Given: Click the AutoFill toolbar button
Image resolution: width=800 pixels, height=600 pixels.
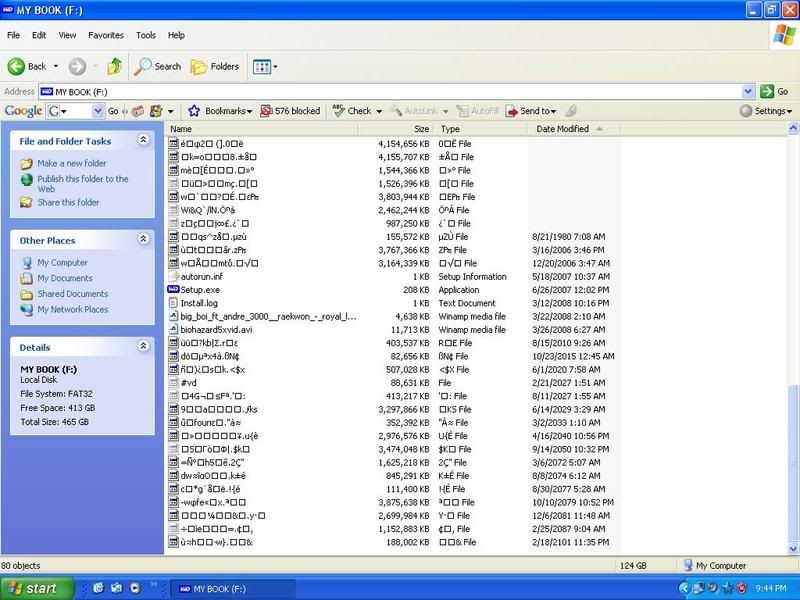Looking at the screenshot, I should point(478,111).
